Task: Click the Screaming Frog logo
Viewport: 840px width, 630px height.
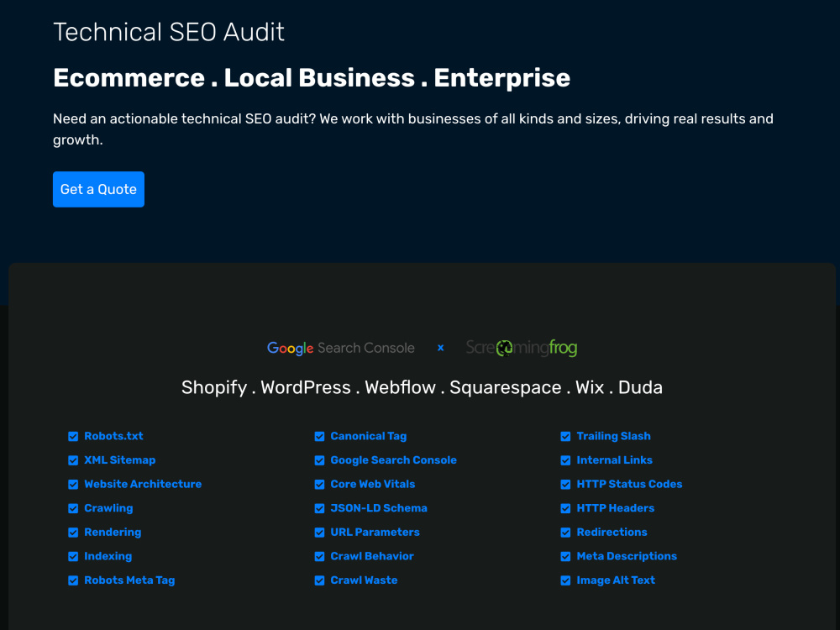Action: coord(522,348)
